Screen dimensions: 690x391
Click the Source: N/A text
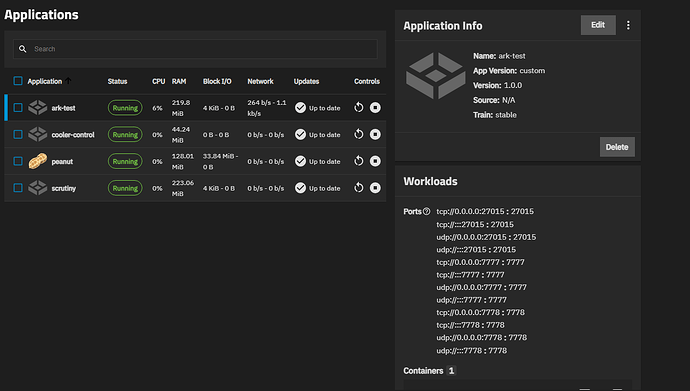[x=494, y=100]
